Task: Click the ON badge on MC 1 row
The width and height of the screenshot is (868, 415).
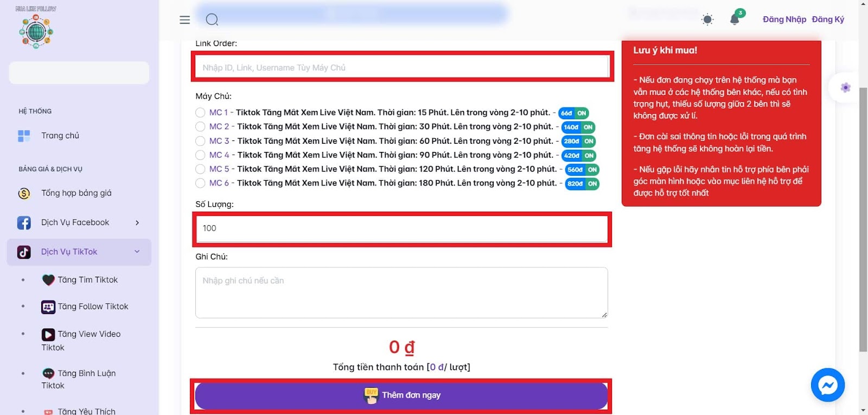Action: pyautogui.click(x=582, y=113)
